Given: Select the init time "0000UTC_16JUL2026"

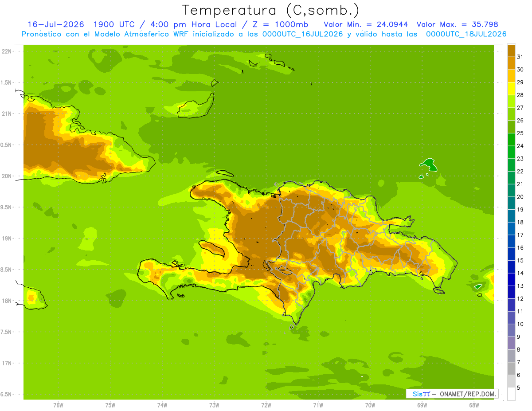Looking at the screenshot, I should pyautogui.click(x=302, y=34).
